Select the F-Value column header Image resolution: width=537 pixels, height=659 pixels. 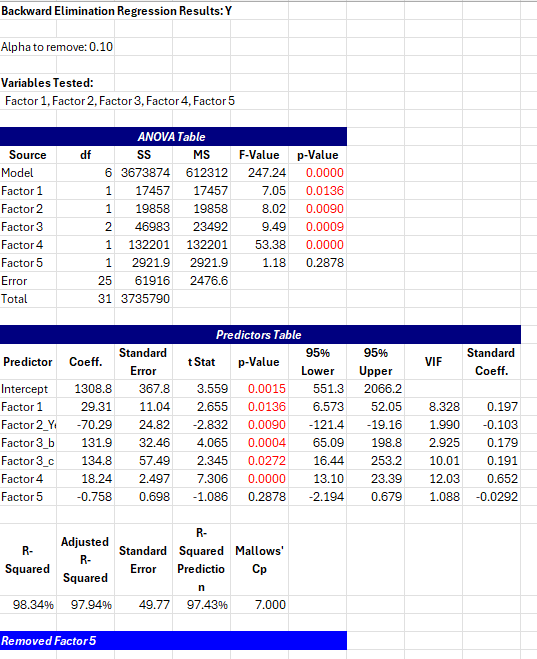click(x=259, y=155)
